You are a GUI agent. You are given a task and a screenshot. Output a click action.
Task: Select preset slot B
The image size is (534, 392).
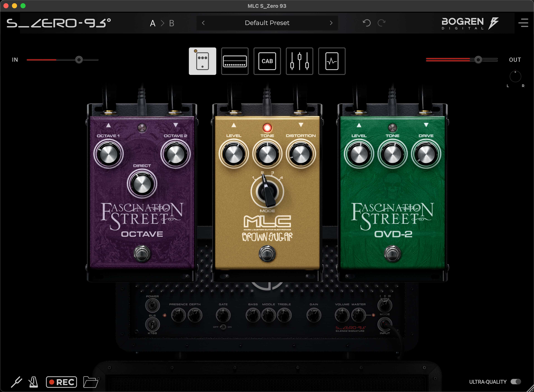click(172, 23)
